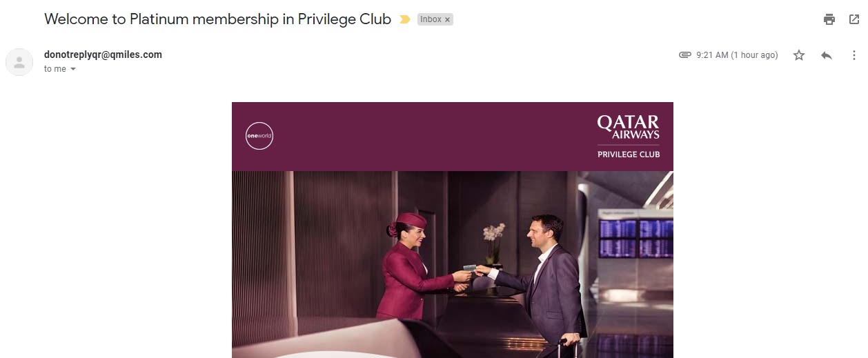The image size is (868, 358).
Task: Expand recipient details arrow beside "to me"
Action: 73,69
